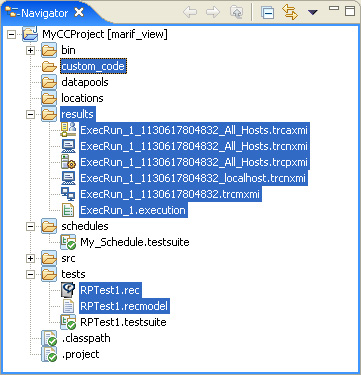Screen dimensions: 361x375
Task: Click the Forward arrow in Navigator toolbar
Action: pos(213,12)
